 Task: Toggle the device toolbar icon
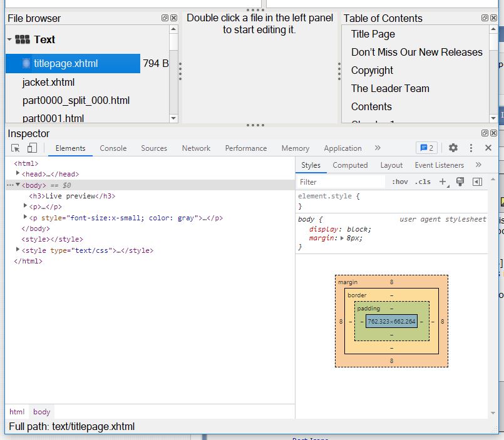tap(32, 148)
